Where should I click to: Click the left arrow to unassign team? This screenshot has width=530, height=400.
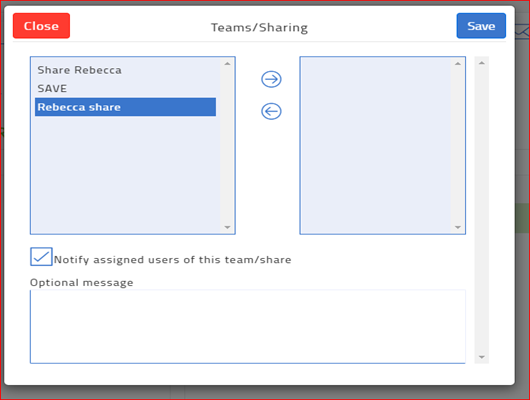pos(271,111)
